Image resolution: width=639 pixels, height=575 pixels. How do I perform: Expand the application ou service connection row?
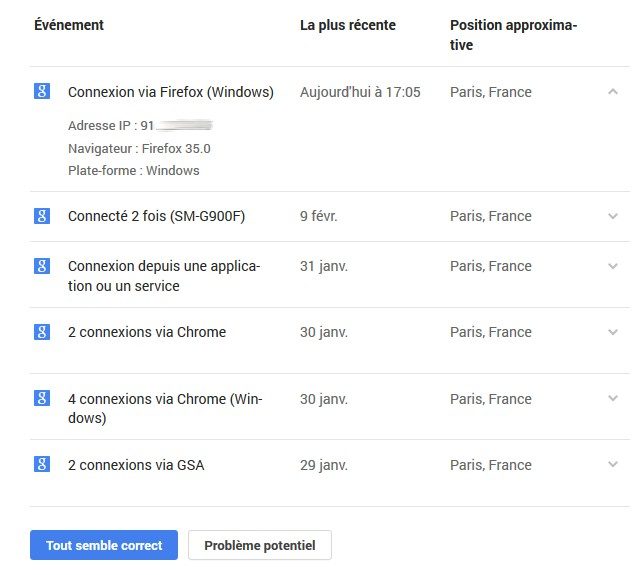pos(613,266)
